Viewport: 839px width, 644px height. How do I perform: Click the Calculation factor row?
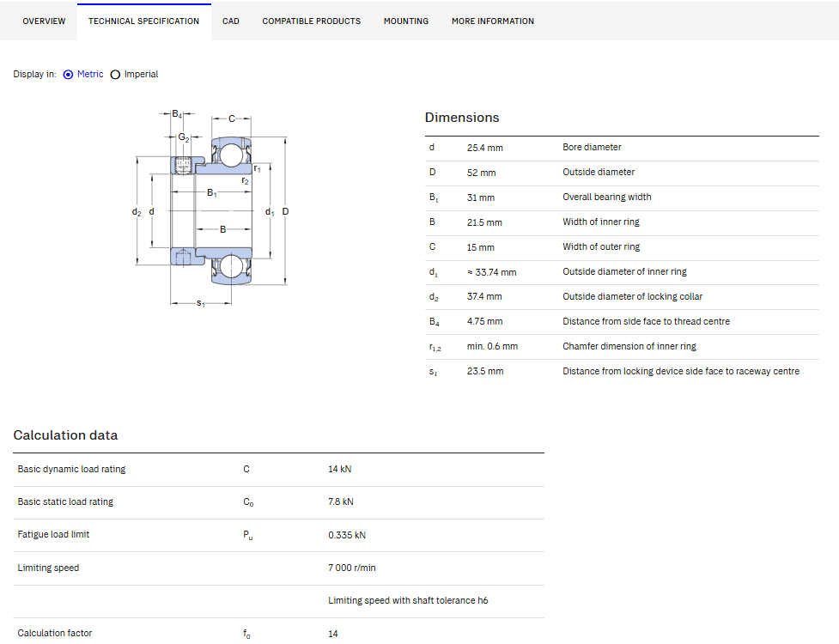(278, 632)
